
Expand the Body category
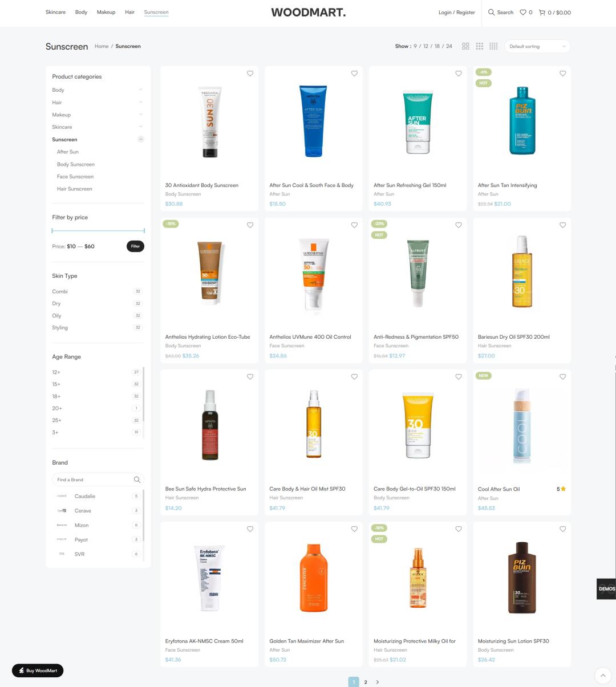[141, 90]
